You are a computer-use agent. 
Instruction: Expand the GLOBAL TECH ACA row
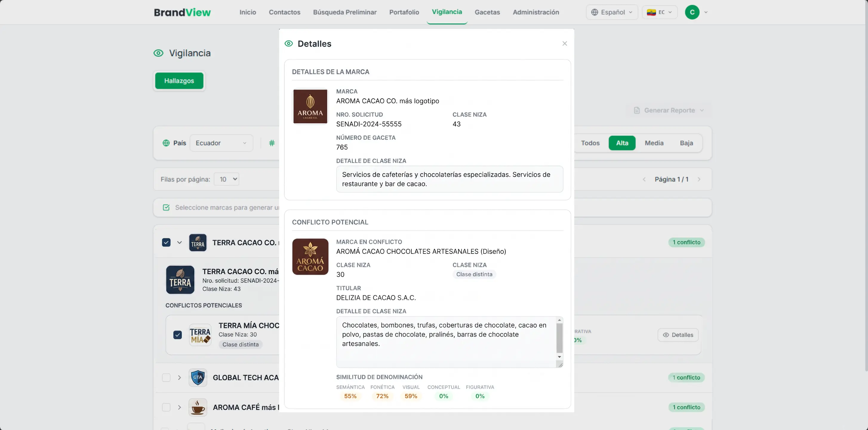point(179,377)
